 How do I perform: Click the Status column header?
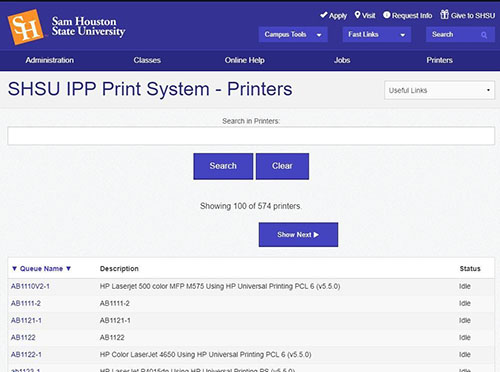(470, 269)
